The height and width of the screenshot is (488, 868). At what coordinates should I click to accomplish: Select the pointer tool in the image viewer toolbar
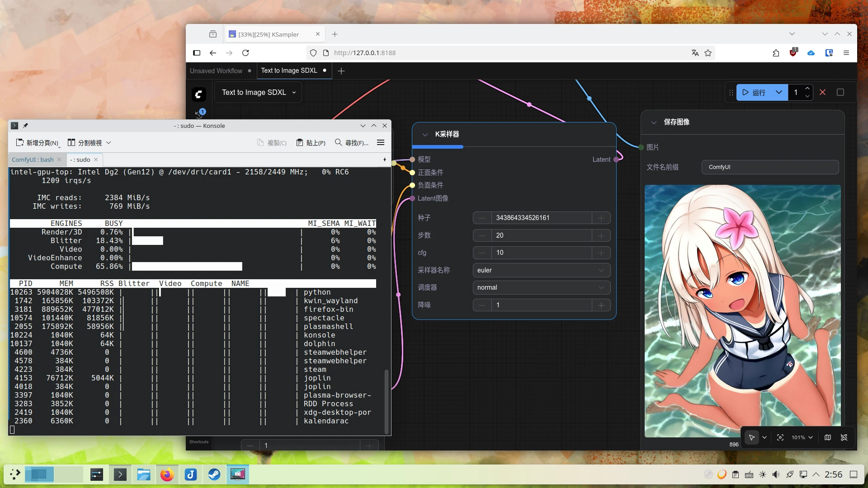[751, 437]
